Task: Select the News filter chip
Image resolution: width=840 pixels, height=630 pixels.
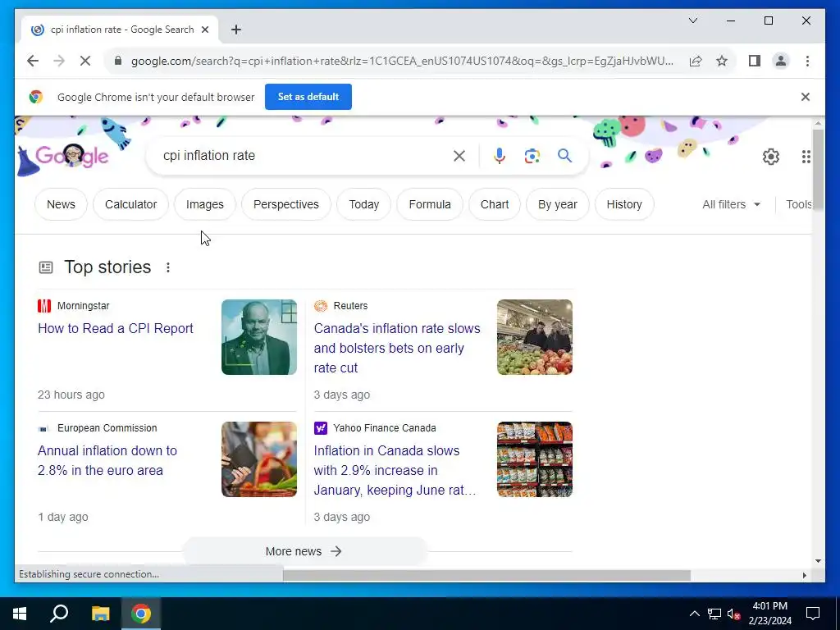Action: click(61, 204)
